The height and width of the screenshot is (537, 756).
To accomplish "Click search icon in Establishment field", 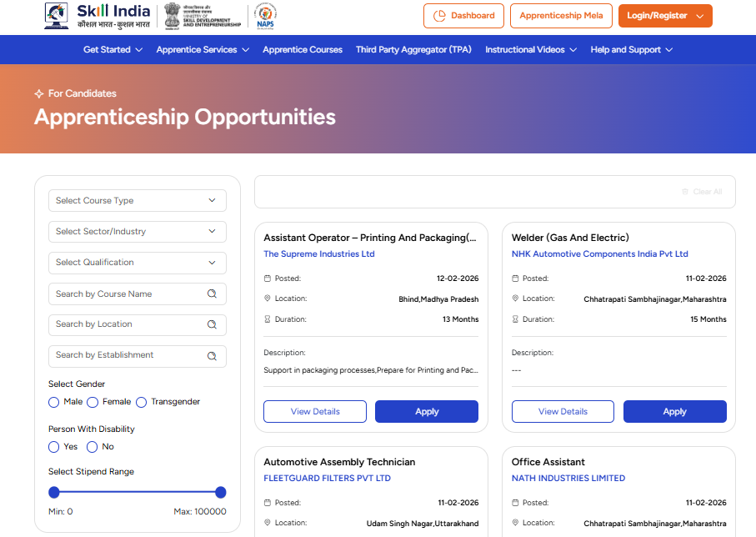I will coord(212,355).
